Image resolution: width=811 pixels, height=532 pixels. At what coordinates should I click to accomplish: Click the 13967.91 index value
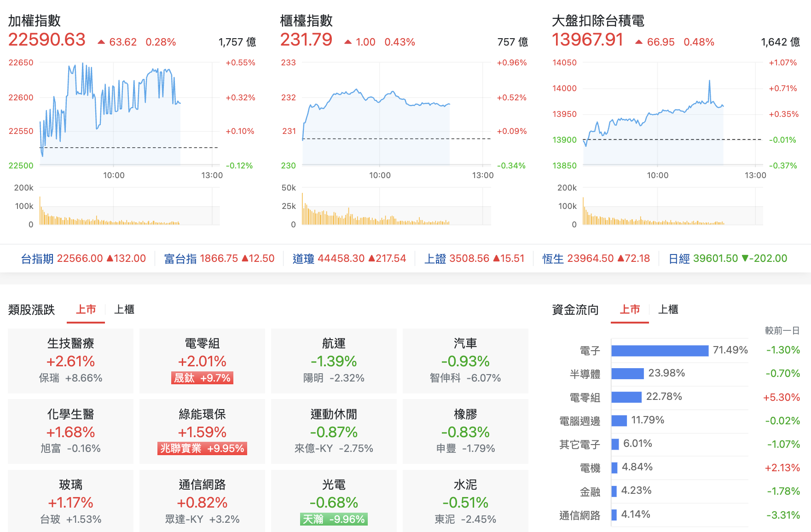point(588,40)
